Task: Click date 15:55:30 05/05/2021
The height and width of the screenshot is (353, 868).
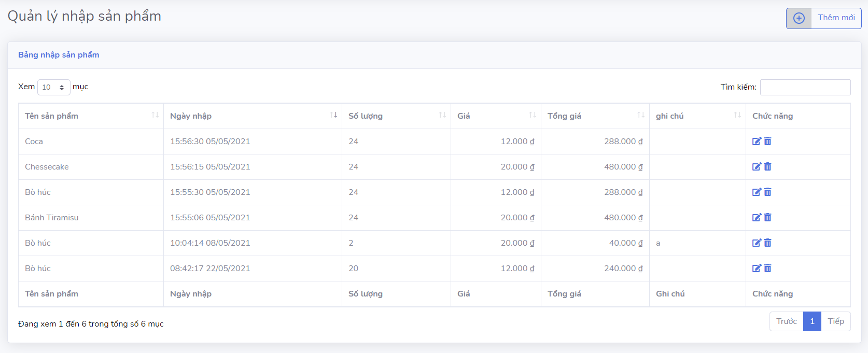Action: pos(210,192)
